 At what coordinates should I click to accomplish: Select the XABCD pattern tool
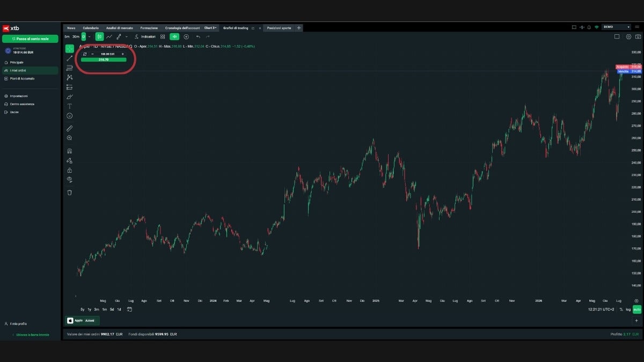click(x=70, y=77)
